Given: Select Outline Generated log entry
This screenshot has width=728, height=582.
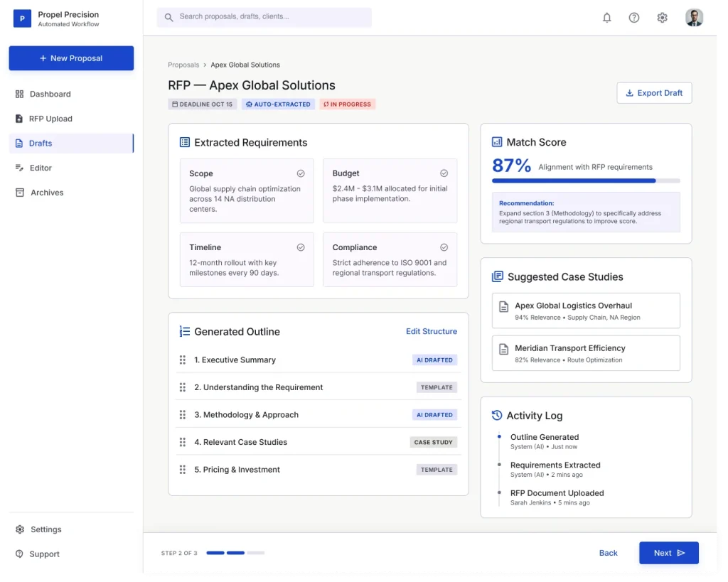Looking at the screenshot, I should point(544,441).
